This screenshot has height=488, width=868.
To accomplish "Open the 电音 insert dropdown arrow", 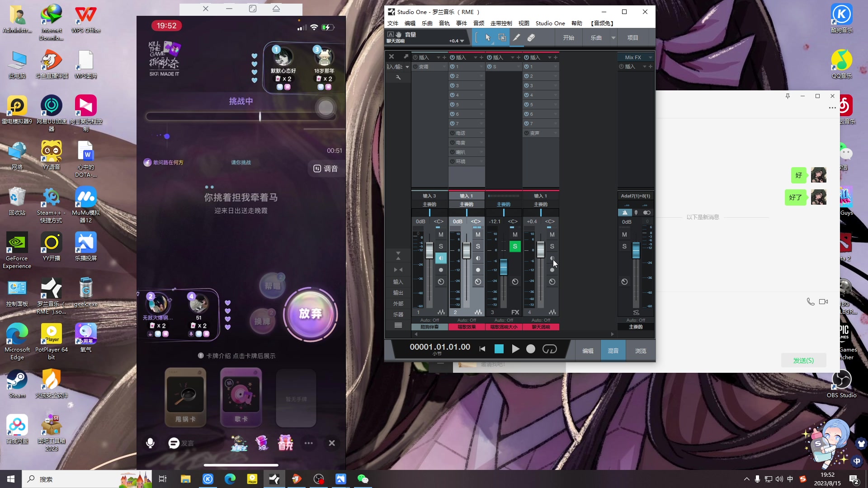I will (x=481, y=143).
